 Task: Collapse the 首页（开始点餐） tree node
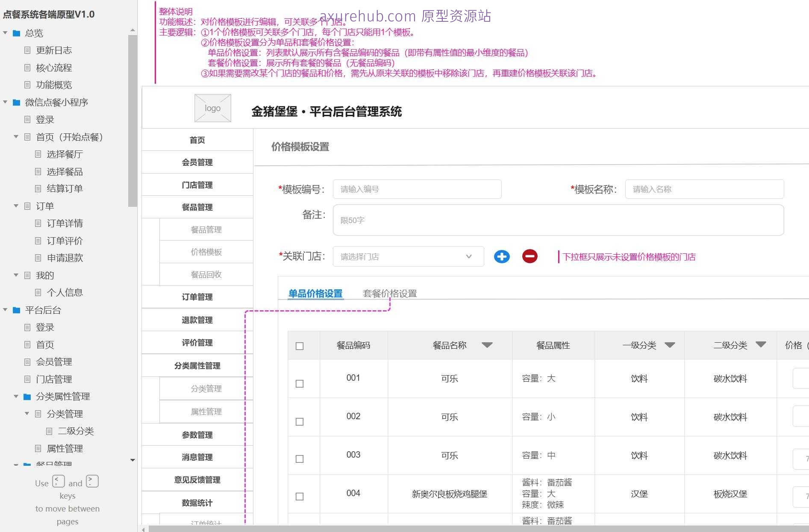(x=16, y=137)
